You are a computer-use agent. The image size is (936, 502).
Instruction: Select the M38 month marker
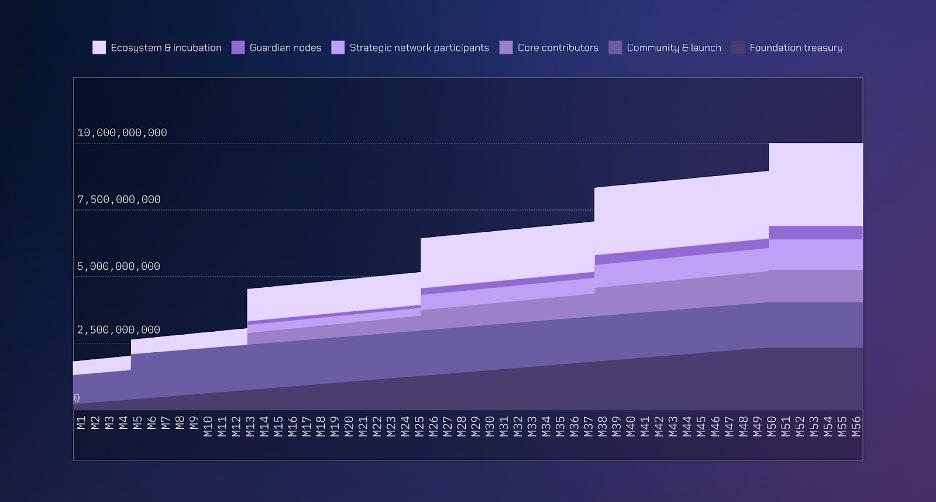(603, 426)
